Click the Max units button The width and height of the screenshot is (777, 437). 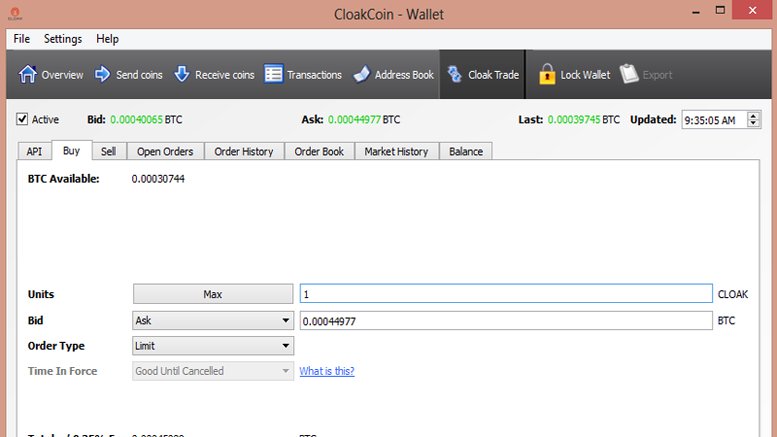213,294
